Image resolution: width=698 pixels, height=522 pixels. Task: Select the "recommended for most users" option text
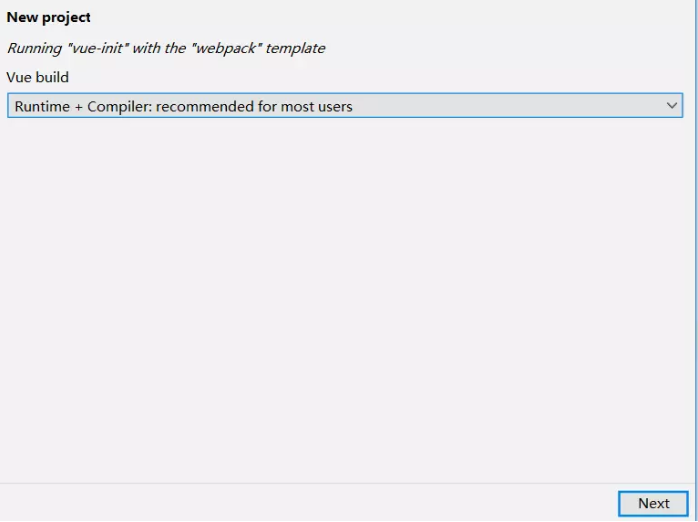(x=255, y=107)
